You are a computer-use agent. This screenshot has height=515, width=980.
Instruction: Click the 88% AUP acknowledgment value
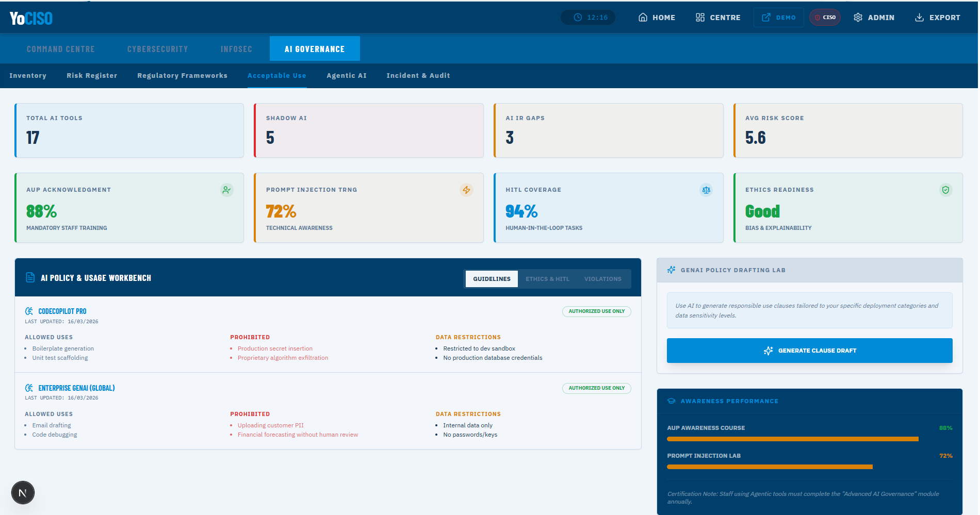point(41,211)
